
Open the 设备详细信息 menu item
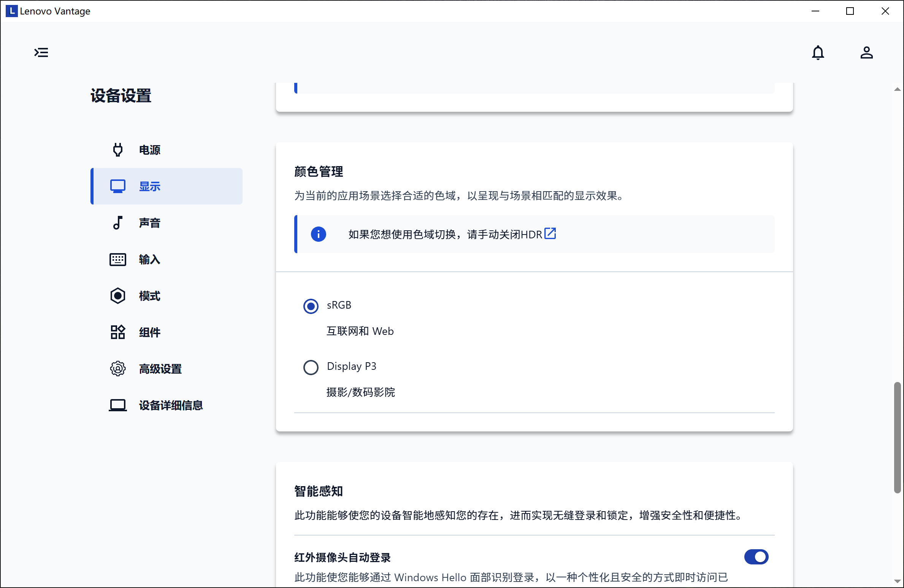click(x=170, y=405)
